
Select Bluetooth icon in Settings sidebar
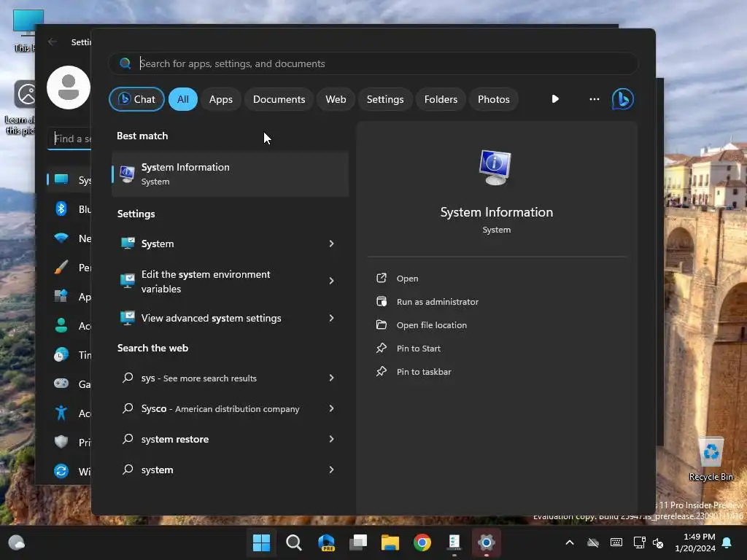click(61, 209)
